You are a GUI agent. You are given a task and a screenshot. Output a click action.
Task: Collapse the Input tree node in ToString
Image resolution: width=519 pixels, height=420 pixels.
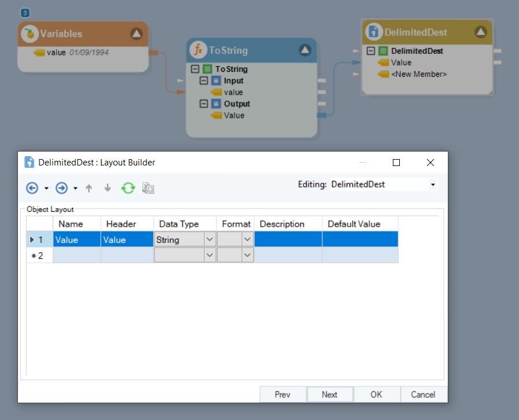tap(204, 80)
